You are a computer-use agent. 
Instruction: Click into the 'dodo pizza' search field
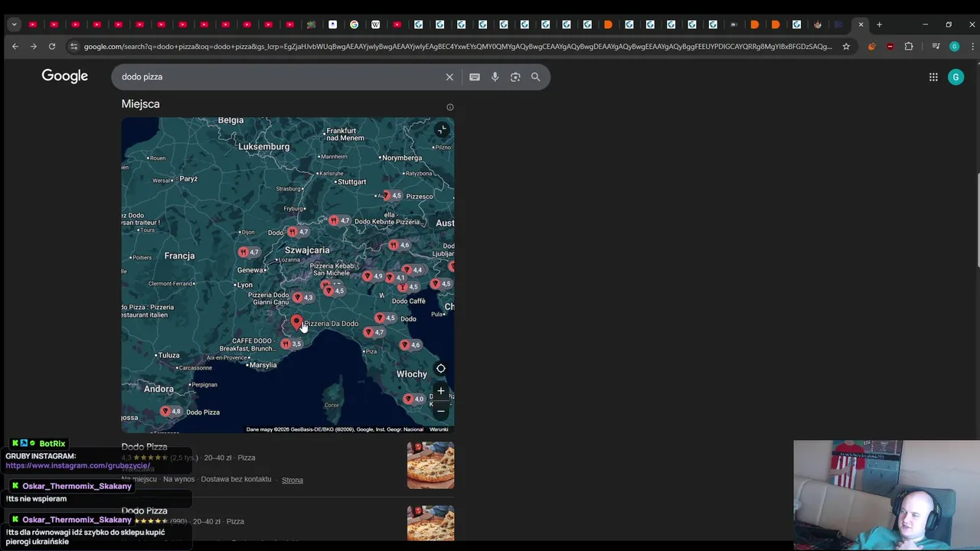[279, 77]
